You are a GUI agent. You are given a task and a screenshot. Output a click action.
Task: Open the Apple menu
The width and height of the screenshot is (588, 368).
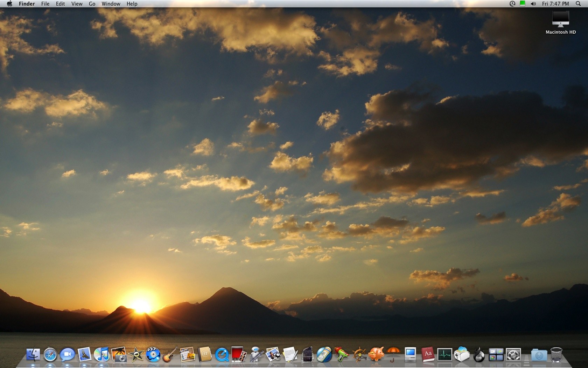pyautogui.click(x=9, y=4)
